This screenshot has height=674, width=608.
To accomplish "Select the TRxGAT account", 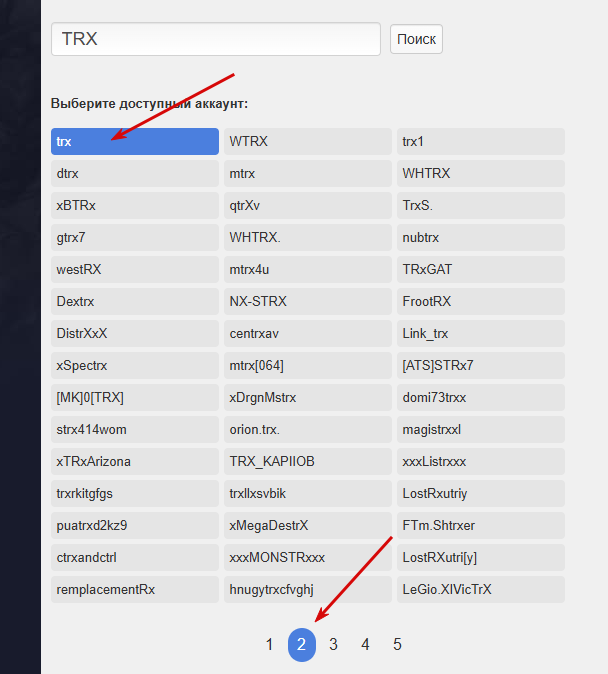I will pos(481,270).
